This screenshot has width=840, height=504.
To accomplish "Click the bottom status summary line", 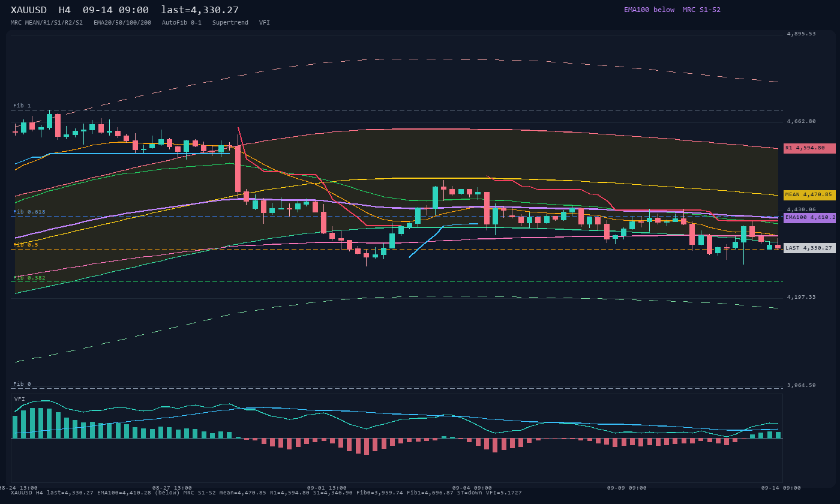I will [x=266, y=493].
